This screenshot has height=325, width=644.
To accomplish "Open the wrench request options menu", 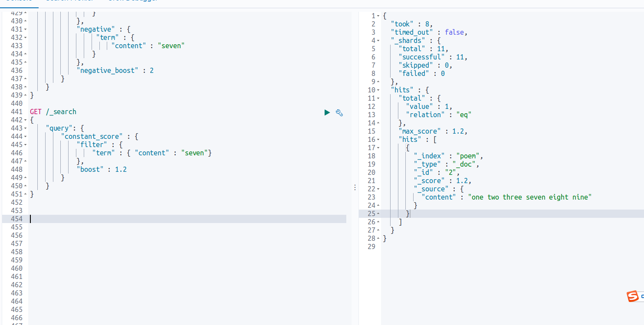I will point(339,113).
